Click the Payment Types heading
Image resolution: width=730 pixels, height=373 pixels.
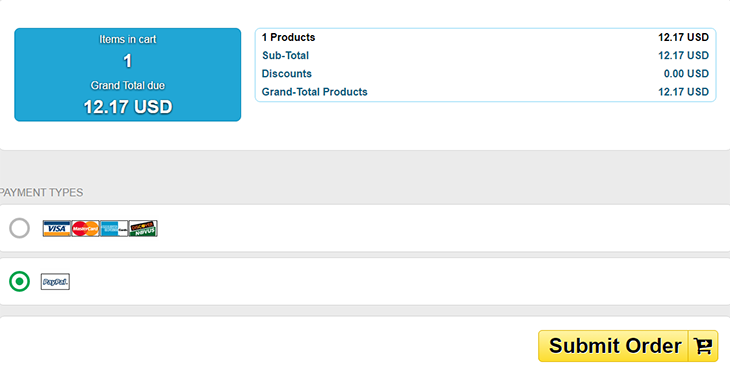[41, 192]
